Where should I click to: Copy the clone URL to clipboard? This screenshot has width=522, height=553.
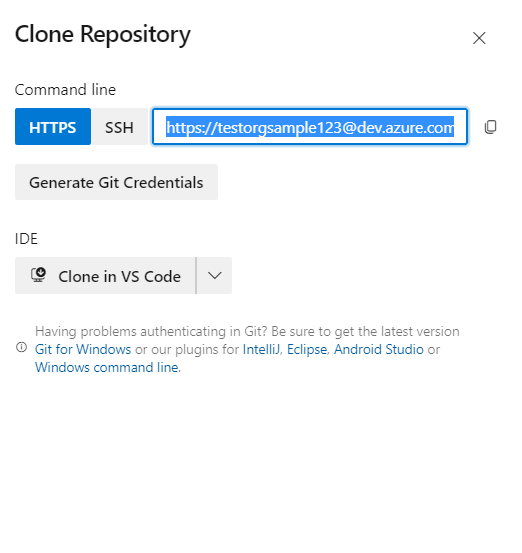490,127
